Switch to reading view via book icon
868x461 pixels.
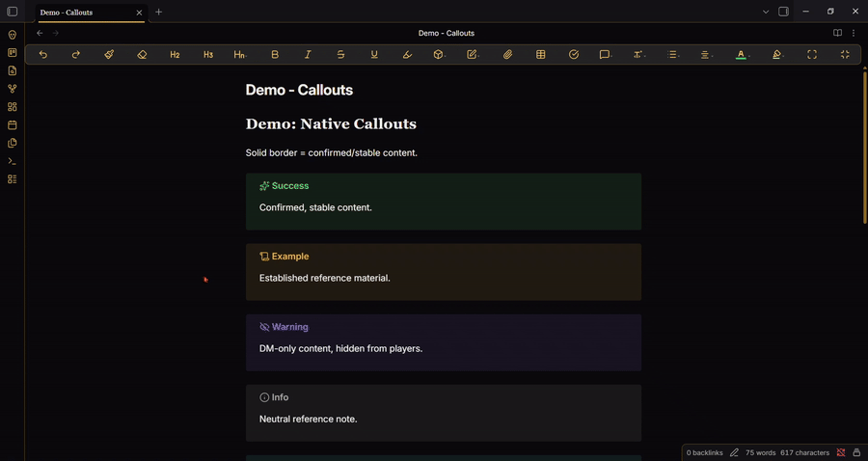click(837, 33)
